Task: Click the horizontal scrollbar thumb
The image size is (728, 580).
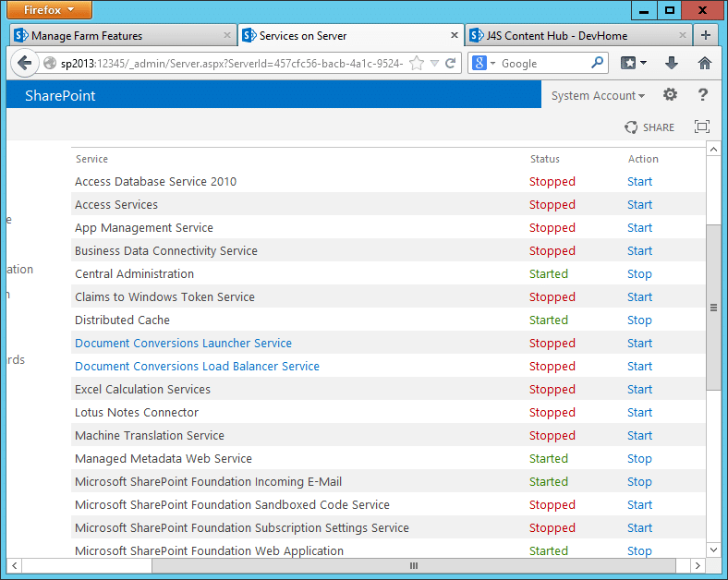Action: (413, 565)
